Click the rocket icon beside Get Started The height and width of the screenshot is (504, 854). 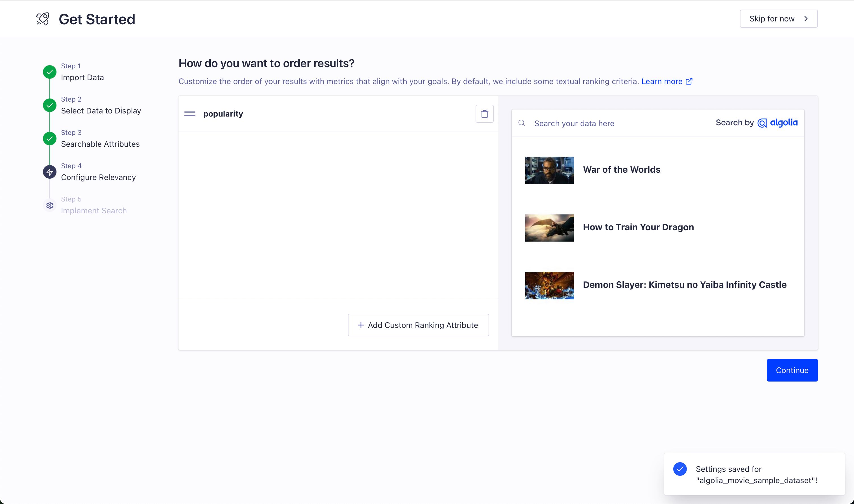click(x=43, y=19)
